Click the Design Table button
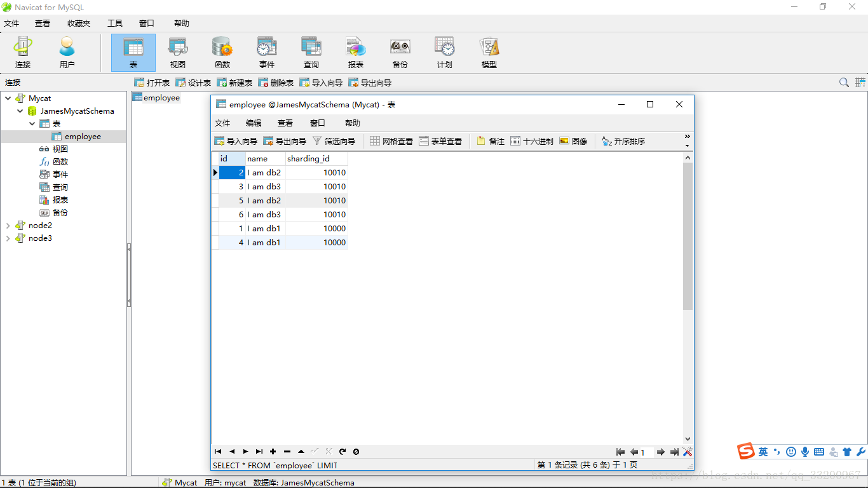The width and height of the screenshot is (868, 488). [x=193, y=83]
